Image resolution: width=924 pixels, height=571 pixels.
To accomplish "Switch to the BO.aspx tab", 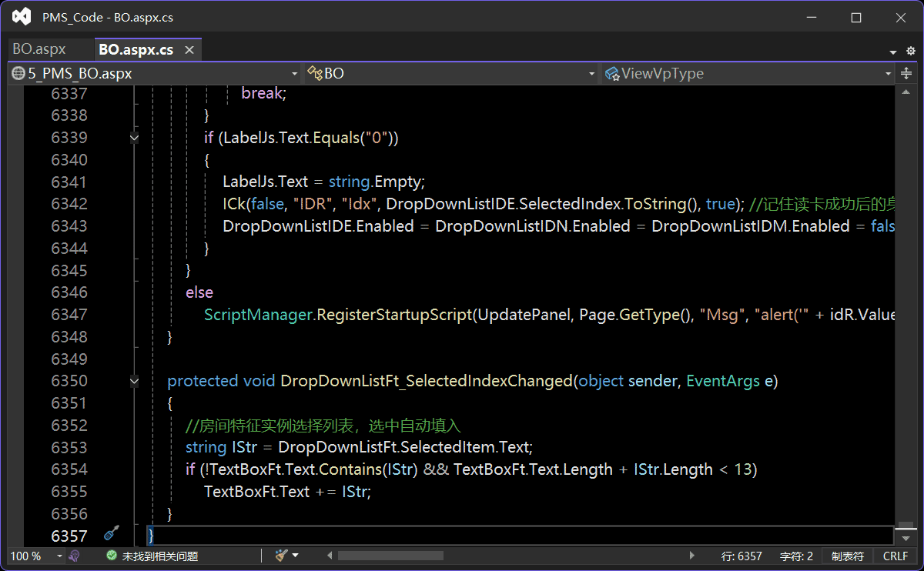I will [39, 49].
